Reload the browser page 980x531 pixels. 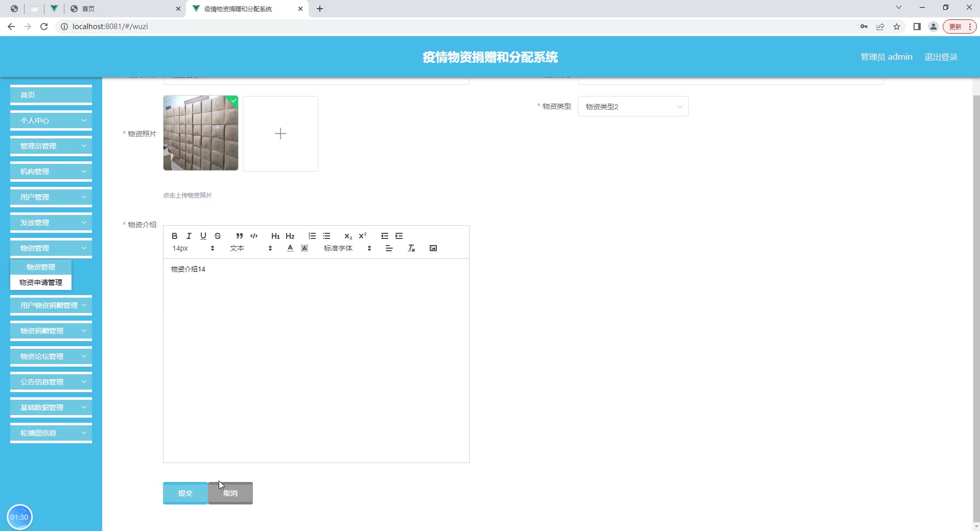(x=44, y=27)
